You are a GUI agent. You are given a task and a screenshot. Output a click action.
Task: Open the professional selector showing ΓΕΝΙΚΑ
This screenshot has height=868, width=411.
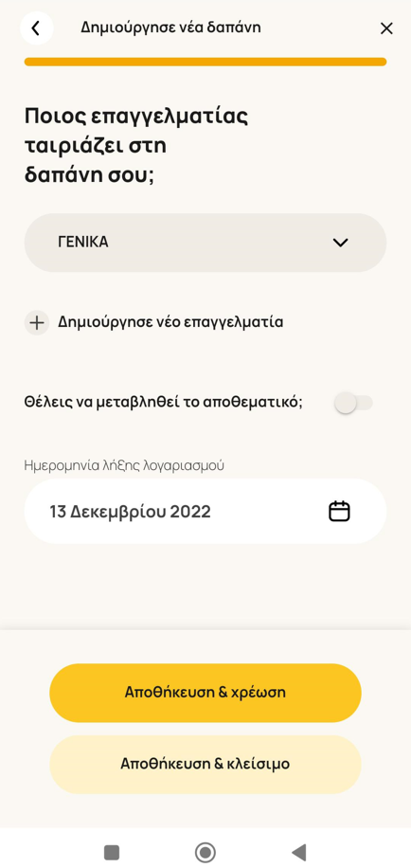(x=205, y=243)
